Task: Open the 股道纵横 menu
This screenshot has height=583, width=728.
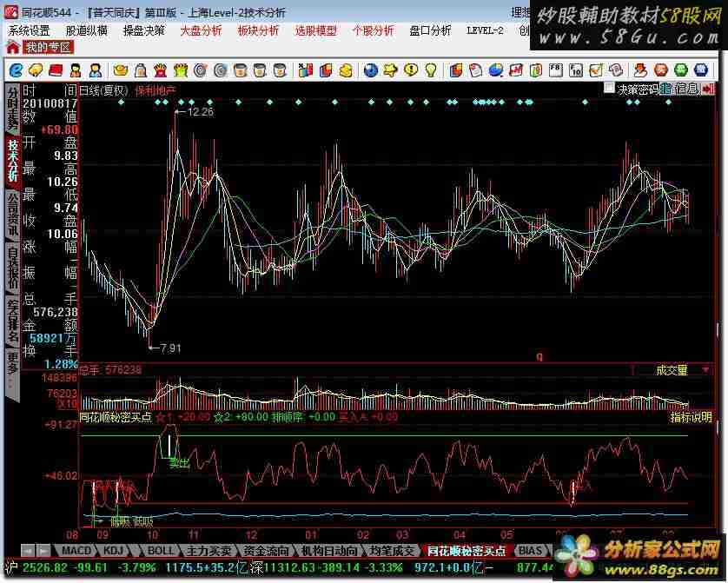Action: [86, 30]
